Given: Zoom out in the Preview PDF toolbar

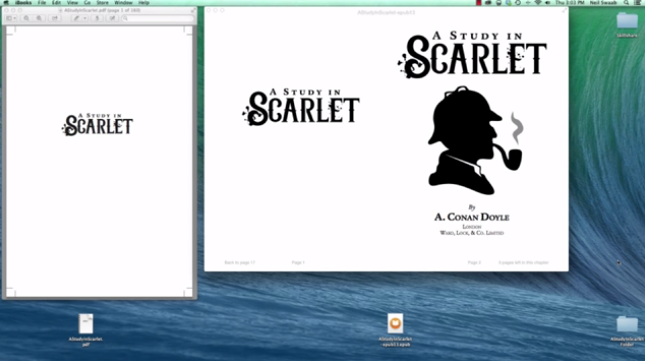Looking at the screenshot, I should click(x=26, y=18).
